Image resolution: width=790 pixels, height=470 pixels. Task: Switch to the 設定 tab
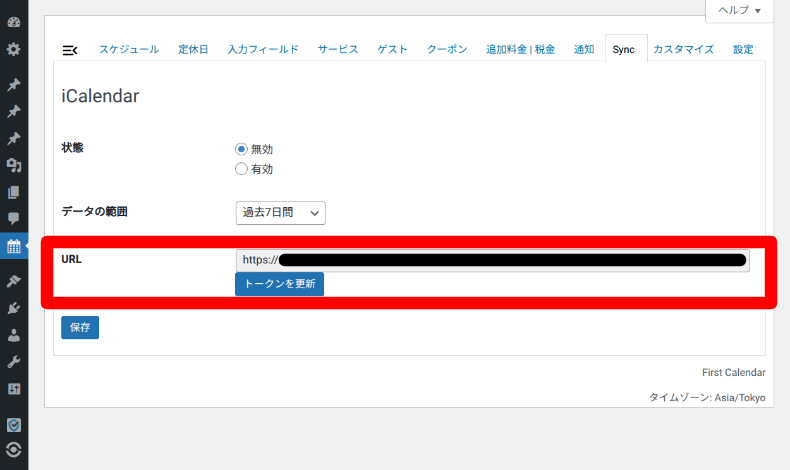click(743, 49)
